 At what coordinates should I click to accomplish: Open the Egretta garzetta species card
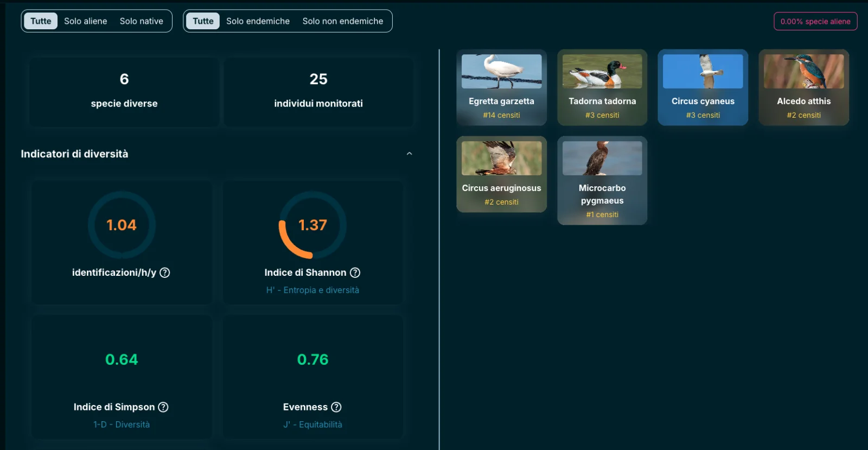coord(501,87)
